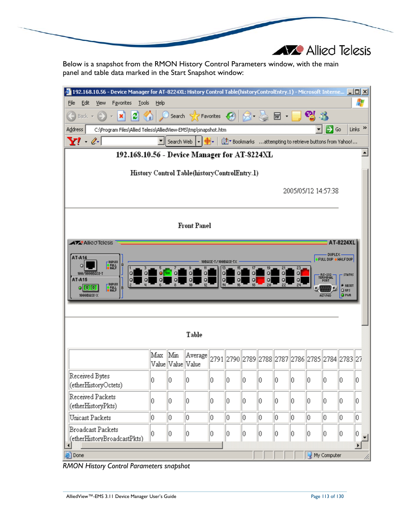Click the Average Value column header
This screenshot has height=532, width=411.
coord(196,360)
